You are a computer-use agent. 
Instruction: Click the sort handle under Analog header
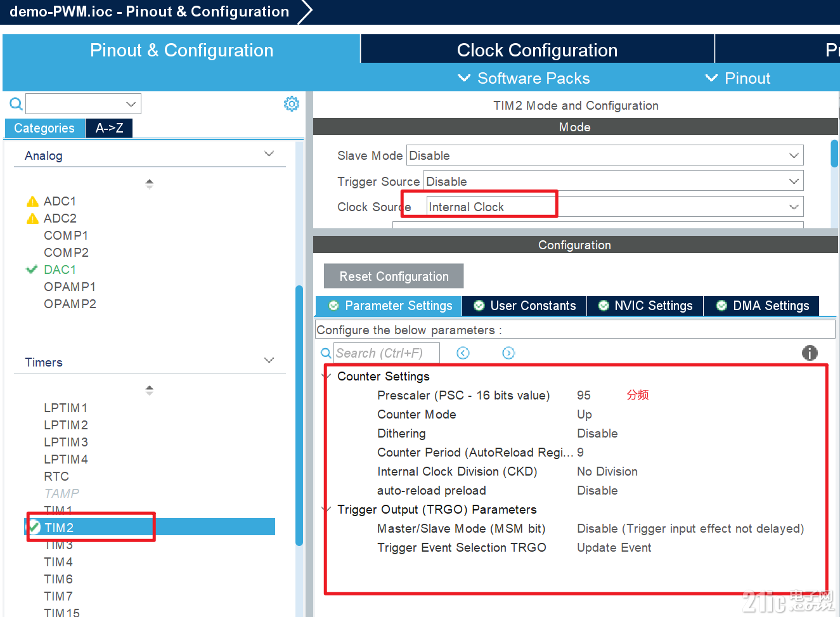[x=150, y=183]
